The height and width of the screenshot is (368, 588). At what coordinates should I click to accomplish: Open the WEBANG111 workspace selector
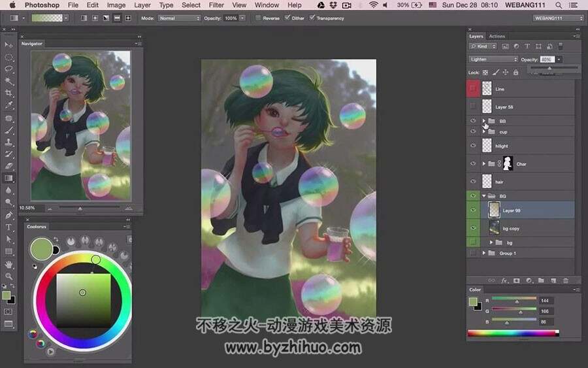(x=559, y=18)
